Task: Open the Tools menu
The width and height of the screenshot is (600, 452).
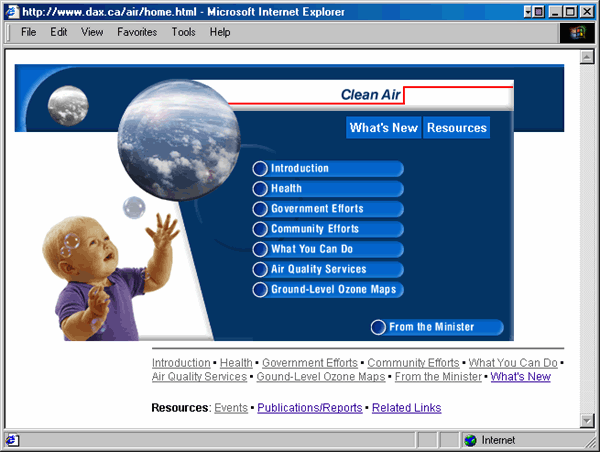Action: tap(183, 32)
